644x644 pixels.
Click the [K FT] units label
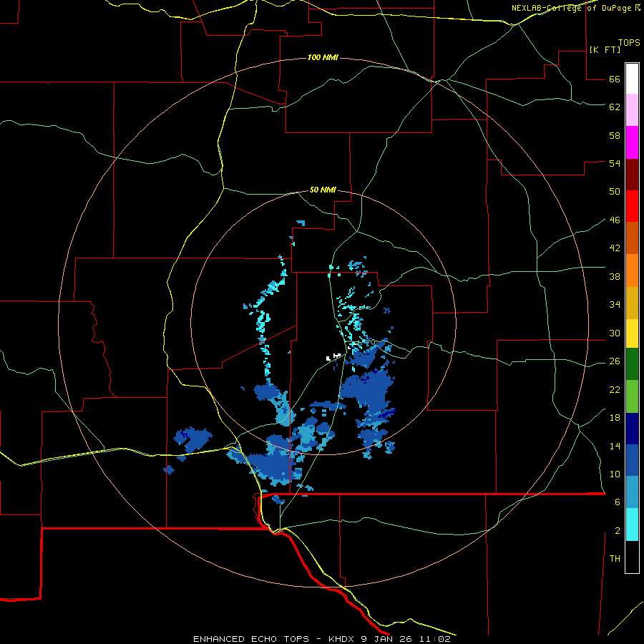click(605, 49)
